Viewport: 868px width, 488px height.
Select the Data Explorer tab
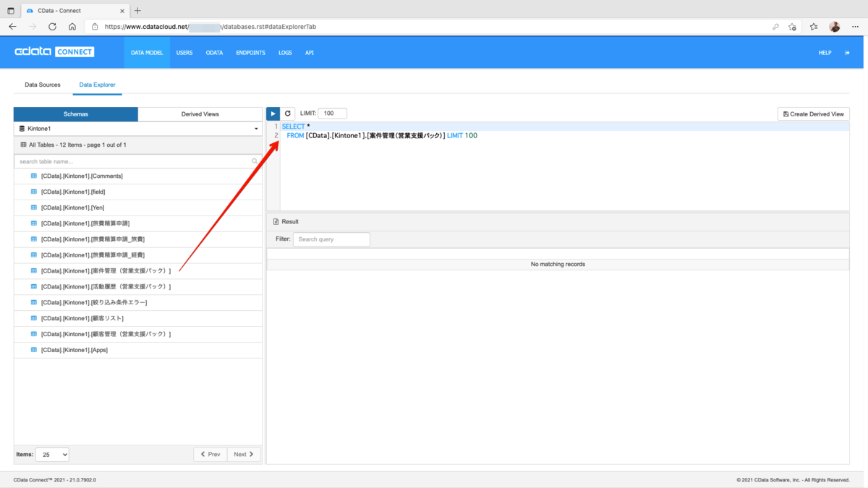click(x=98, y=85)
